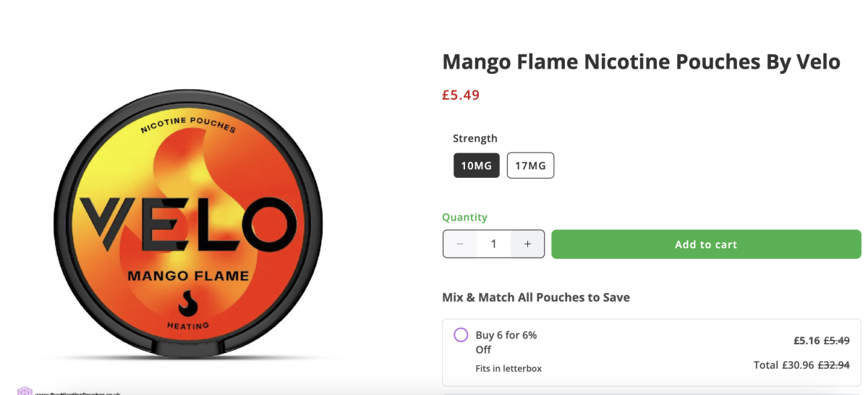868x395 pixels.
Task: Select the Buy 6 for 6% Off radio
Action: (461, 335)
